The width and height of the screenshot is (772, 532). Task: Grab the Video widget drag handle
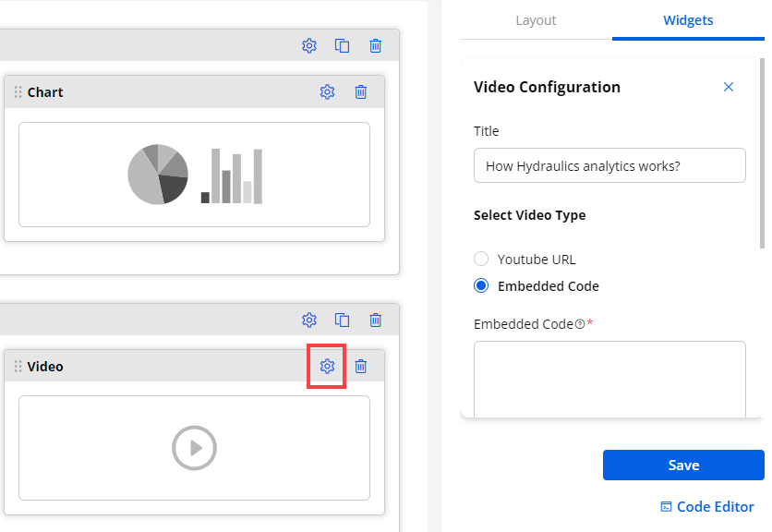click(18, 367)
